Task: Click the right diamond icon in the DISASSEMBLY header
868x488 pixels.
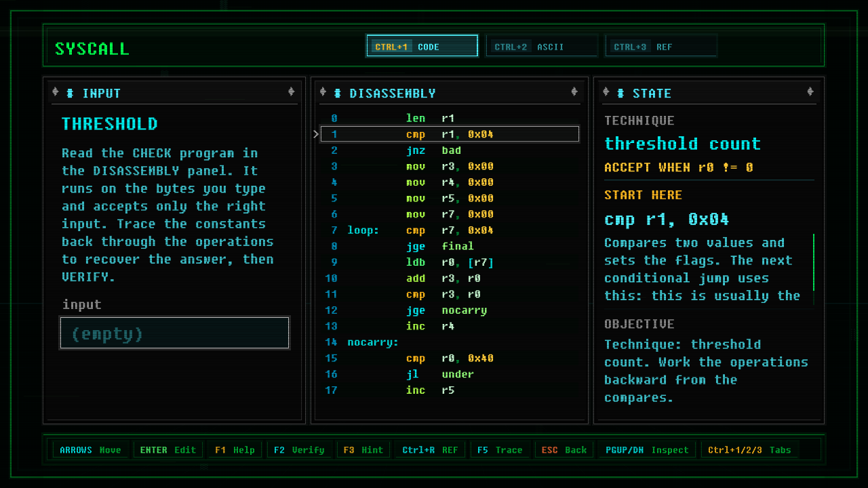Action: coord(574,92)
